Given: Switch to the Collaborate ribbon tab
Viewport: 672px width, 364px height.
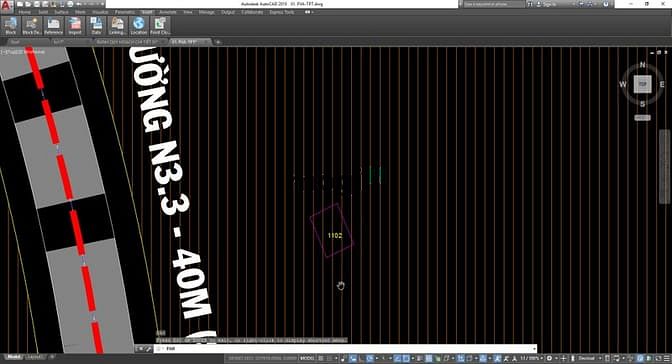Looking at the screenshot, I should pyautogui.click(x=252, y=12).
